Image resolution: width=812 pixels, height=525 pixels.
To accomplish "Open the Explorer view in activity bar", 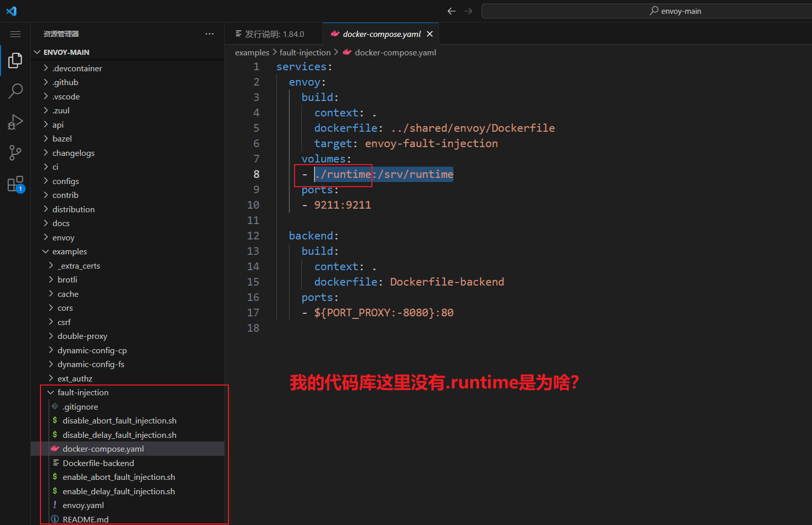I will point(15,60).
